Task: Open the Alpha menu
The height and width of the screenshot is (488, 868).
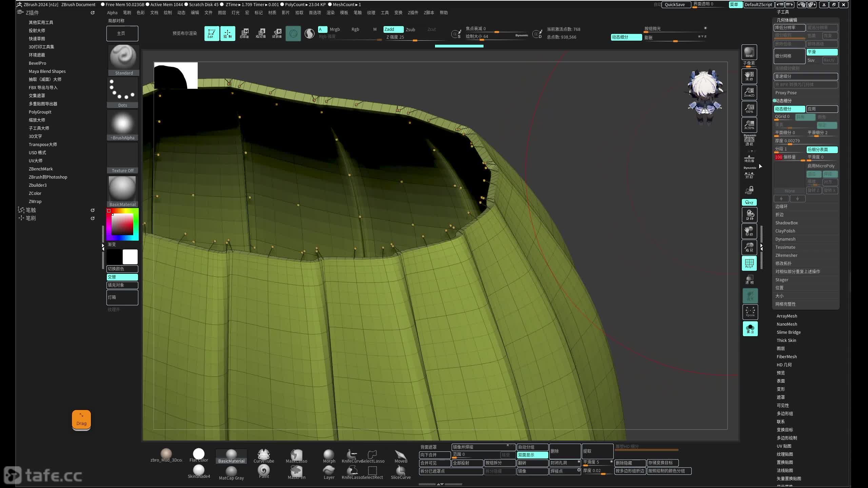Action: (112, 13)
